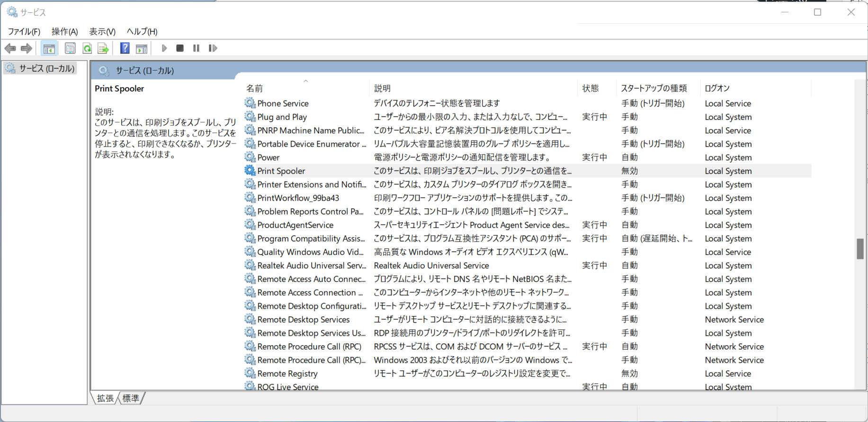Image resolution: width=868 pixels, height=422 pixels.
Task: Click the Back arrow toolbar icon
Action: pos(10,48)
